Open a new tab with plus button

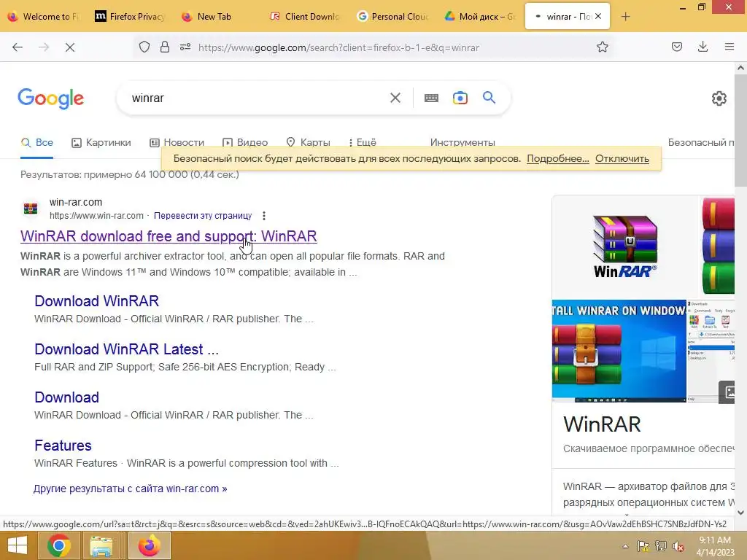tap(625, 17)
